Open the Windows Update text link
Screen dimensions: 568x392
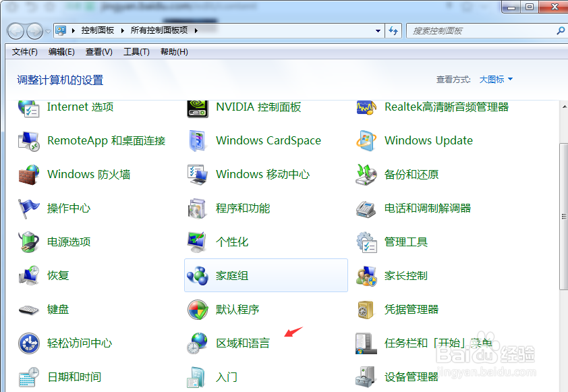pyautogui.click(x=428, y=140)
